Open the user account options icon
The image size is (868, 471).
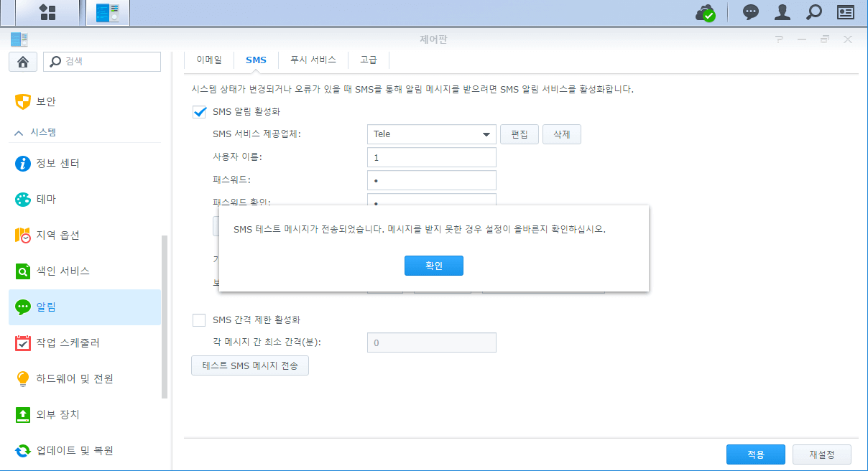click(x=782, y=12)
